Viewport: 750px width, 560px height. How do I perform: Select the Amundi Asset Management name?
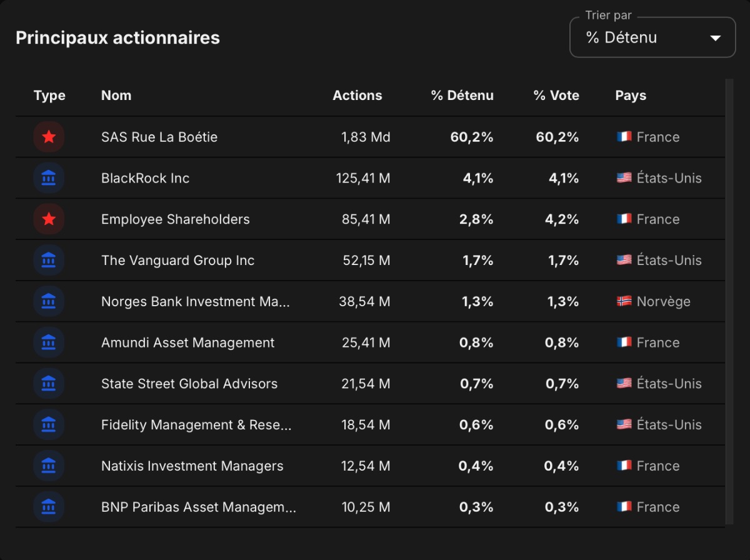188,342
